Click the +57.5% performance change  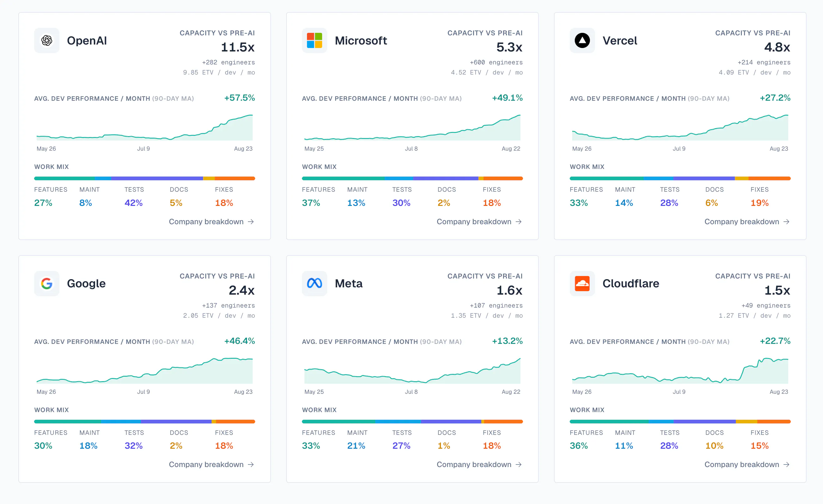(239, 98)
